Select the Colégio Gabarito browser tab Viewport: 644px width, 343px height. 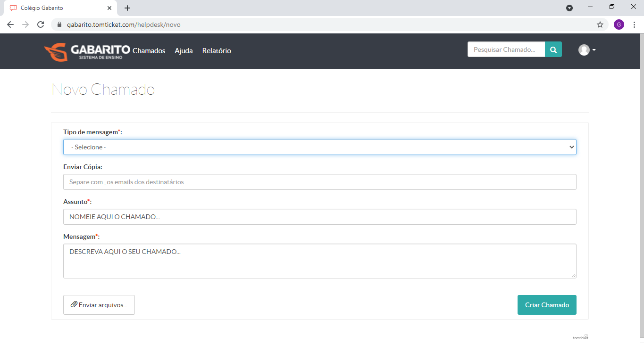[60, 8]
